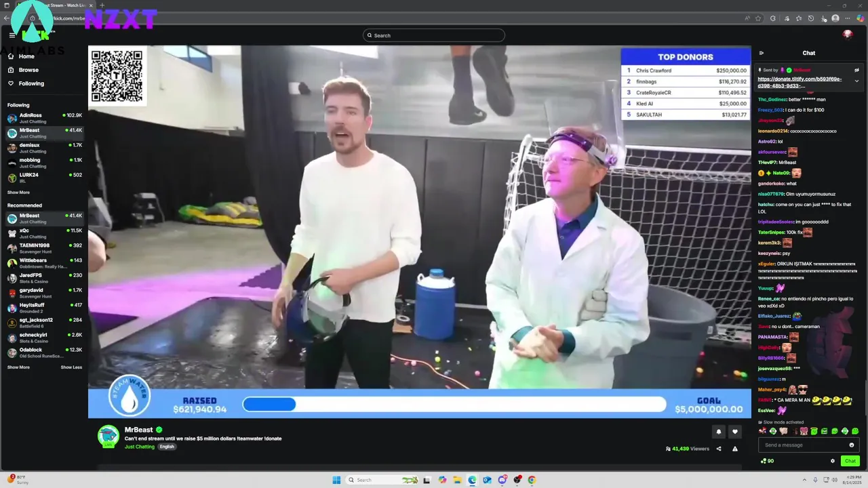Open browser read aloud icon
Image resolution: width=868 pixels, height=488 pixels.
tap(747, 18)
